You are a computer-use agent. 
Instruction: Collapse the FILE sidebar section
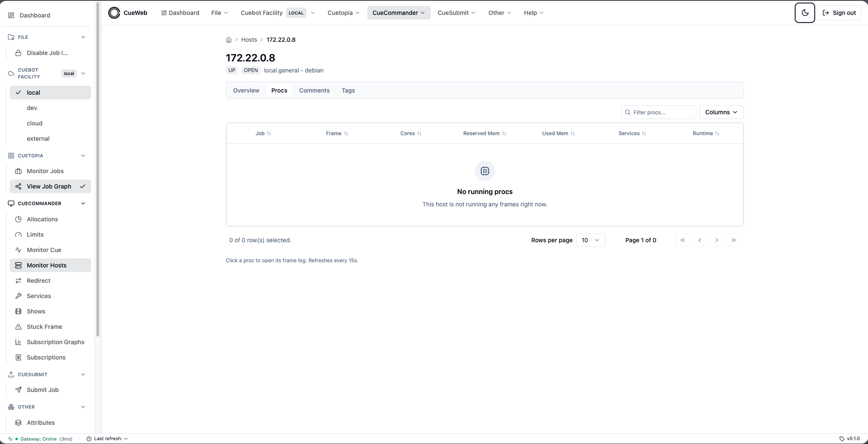(x=48, y=37)
